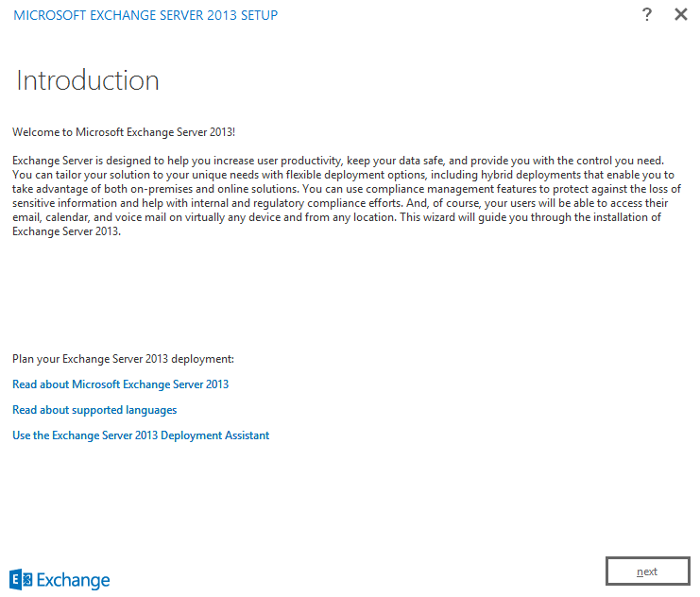Open the Read about supported languages link
700x597 pixels.
pos(94,410)
